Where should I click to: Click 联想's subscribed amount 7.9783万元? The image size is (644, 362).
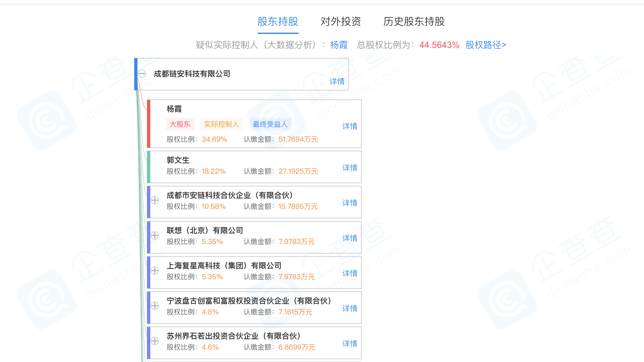[x=296, y=242]
